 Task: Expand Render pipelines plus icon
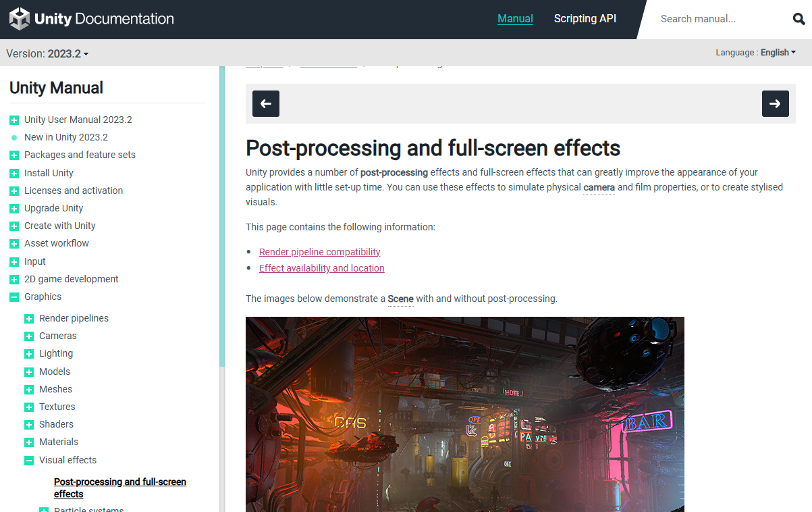click(29, 319)
